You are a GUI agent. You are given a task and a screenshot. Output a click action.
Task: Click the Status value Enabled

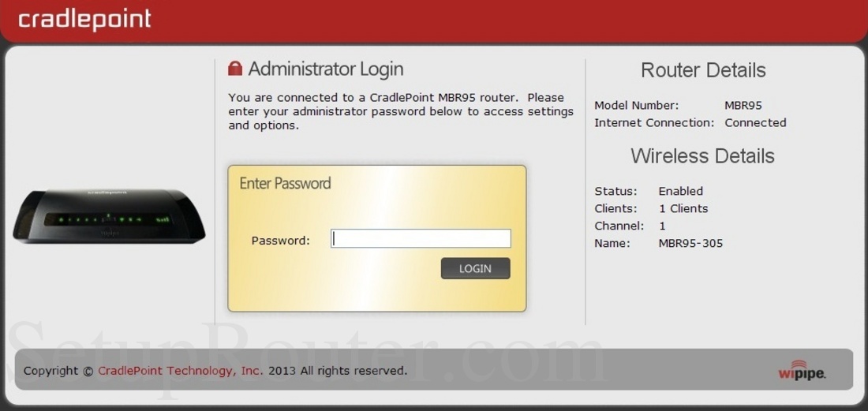tap(680, 192)
